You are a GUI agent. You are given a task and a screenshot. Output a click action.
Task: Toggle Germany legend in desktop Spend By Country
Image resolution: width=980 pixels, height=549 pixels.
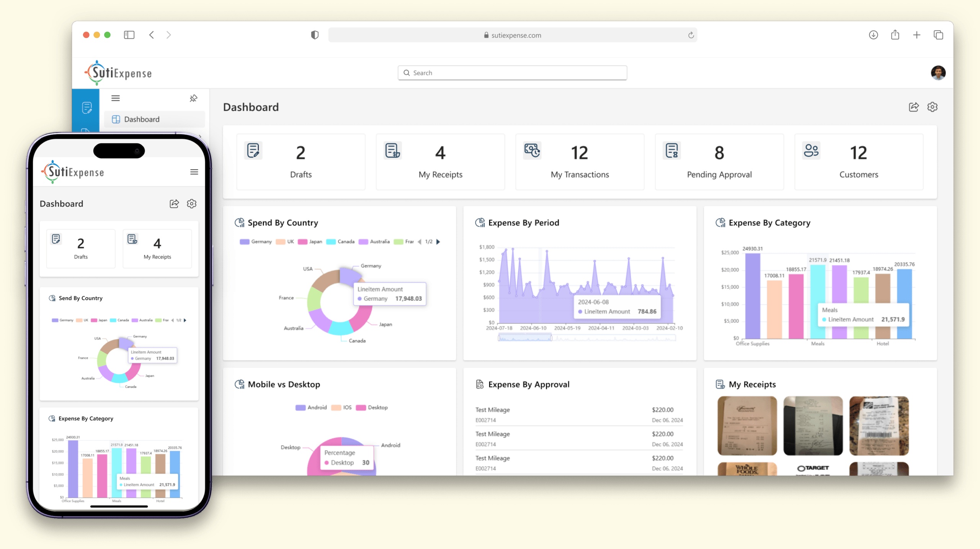[x=256, y=242]
